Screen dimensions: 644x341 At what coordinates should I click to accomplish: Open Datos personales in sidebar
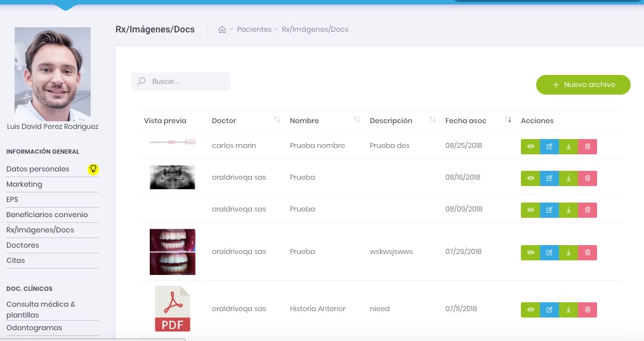[38, 169]
